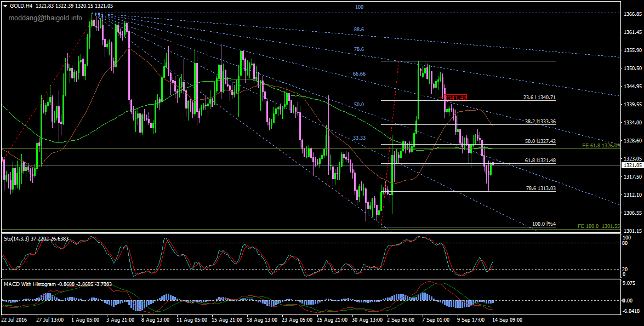Select the 66.66 fan level label

[359, 74]
